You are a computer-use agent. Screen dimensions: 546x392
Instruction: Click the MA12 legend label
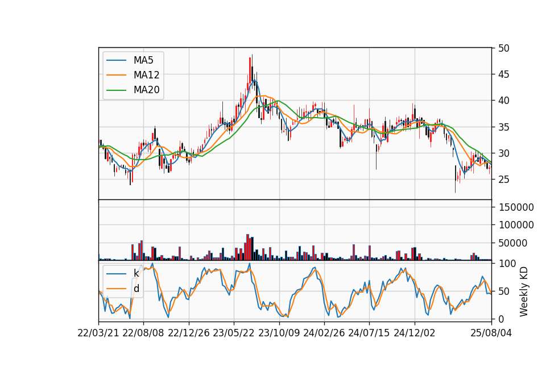click(146, 75)
